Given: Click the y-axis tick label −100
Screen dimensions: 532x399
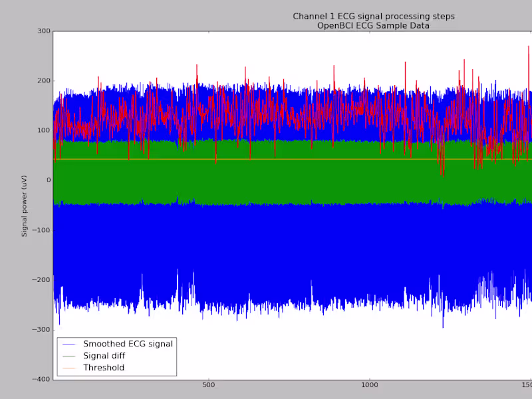Looking at the screenshot, I should (x=41, y=230).
